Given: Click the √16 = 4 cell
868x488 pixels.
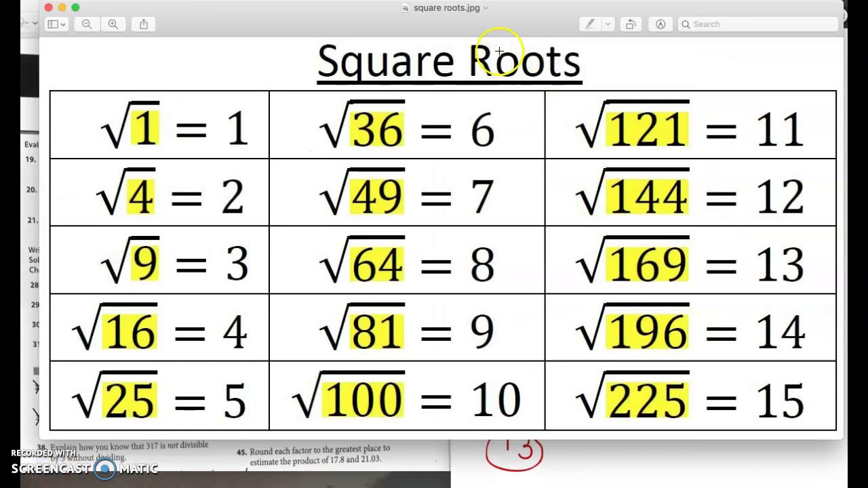Looking at the screenshot, I should [159, 328].
